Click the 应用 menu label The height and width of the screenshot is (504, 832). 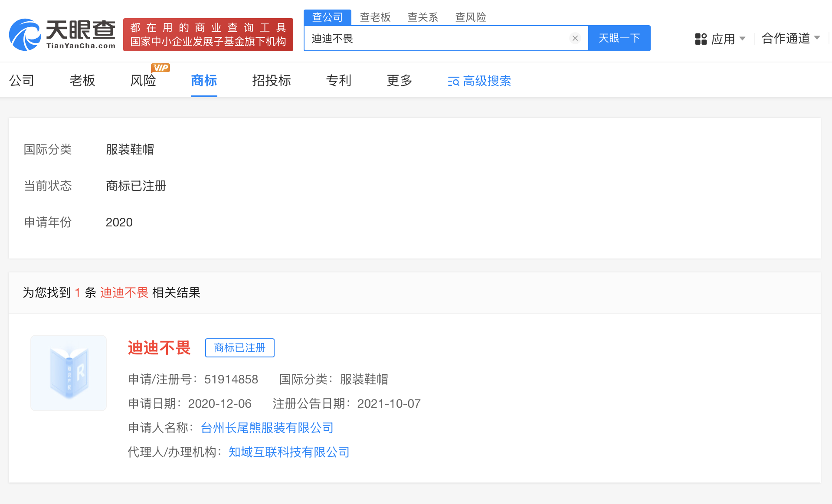tap(723, 39)
